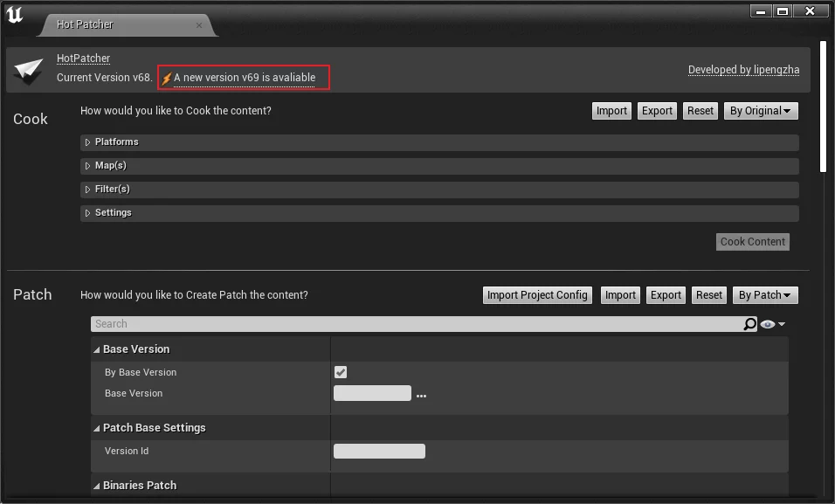Expand the Filter(s) section
Viewport: 835px width, 504px height.
88,190
